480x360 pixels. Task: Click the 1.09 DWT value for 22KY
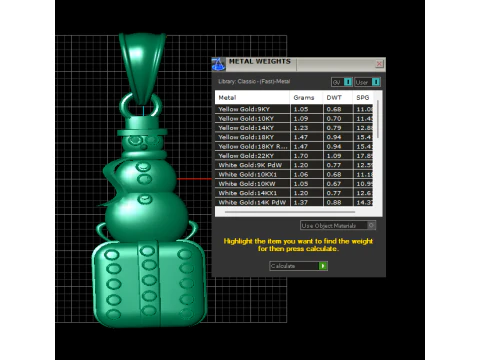pos(334,156)
